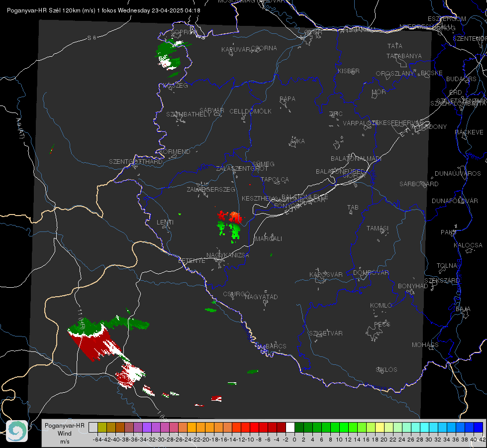Screen dimensions: 487x448
Task: Click the TAPOLCA town label
Action: pos(275,179)
